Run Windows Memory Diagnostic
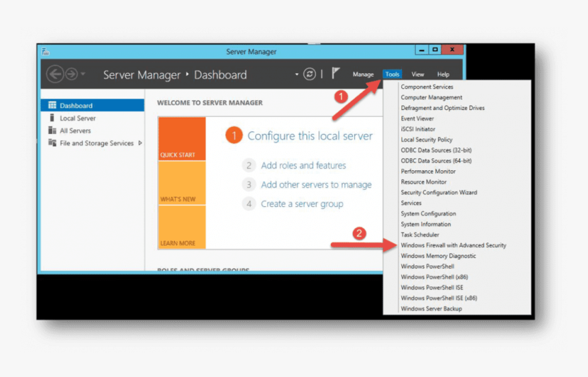Image resolution: width=588 pixels, height=377 pixels. point(438,255)
